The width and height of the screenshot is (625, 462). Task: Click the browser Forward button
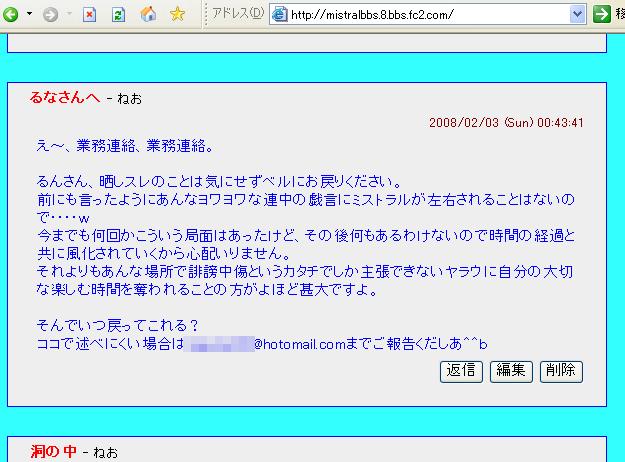[50, 14]
